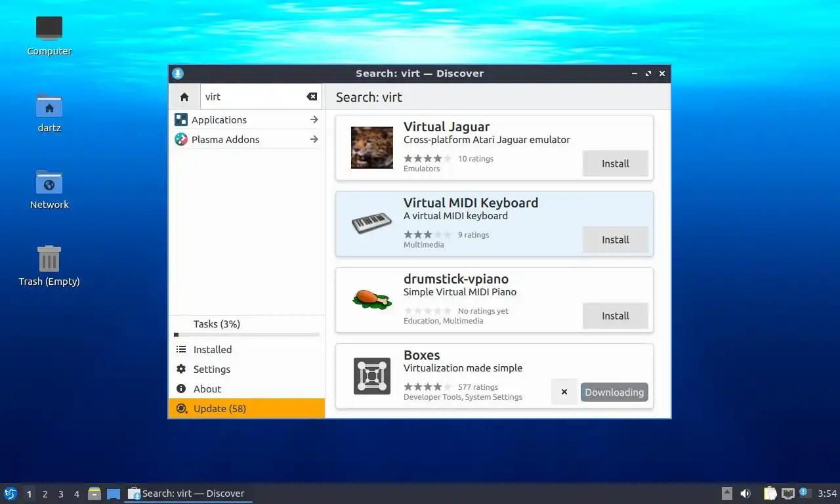Click the Boxes star rating

427,387
